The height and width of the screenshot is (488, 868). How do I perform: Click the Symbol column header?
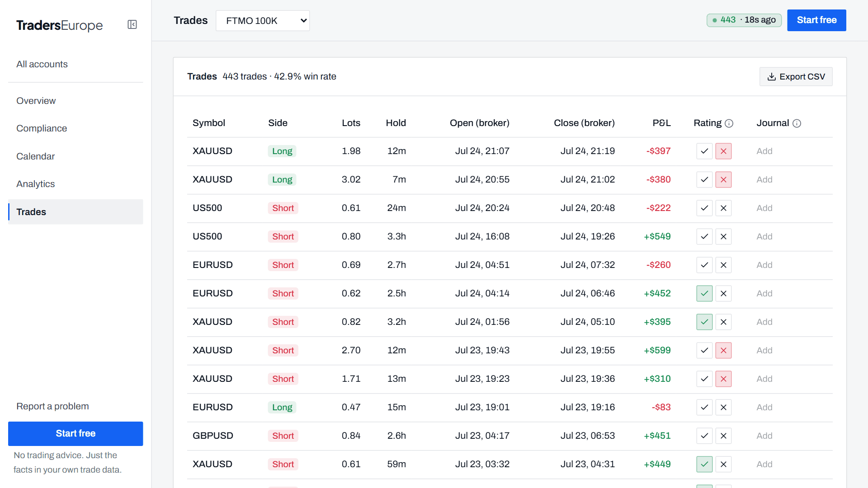[x=208, y=123]
